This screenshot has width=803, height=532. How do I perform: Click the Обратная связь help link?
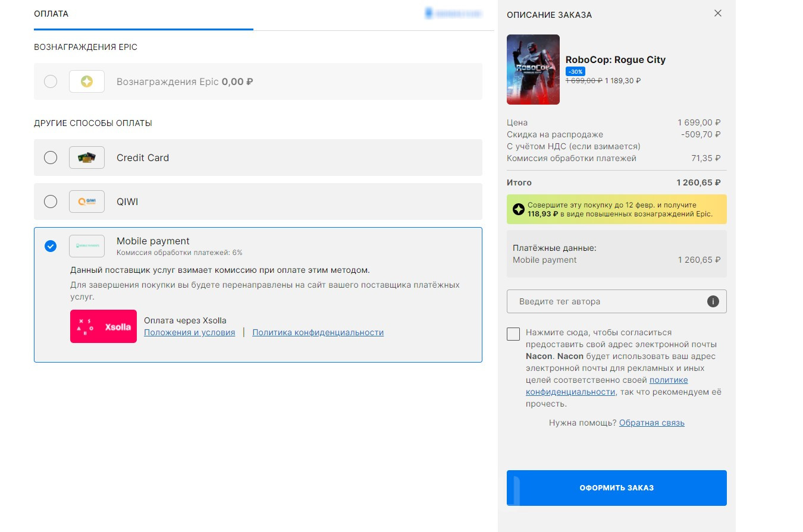(x=652, y=423)
